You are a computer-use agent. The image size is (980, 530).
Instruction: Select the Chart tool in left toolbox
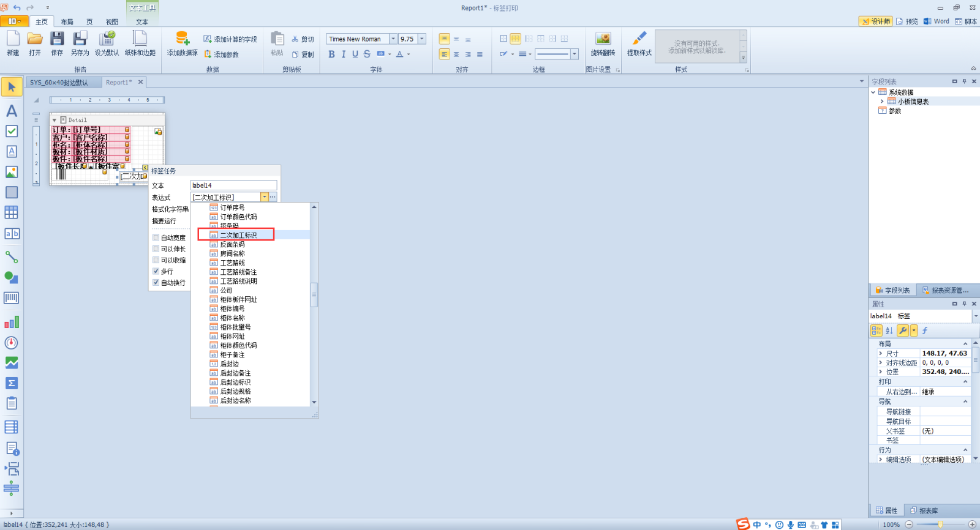[11, 323]
